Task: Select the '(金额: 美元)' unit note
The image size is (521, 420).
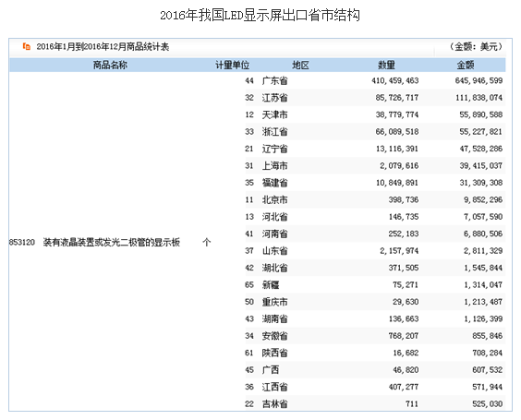Action: [x=476, y=47]
